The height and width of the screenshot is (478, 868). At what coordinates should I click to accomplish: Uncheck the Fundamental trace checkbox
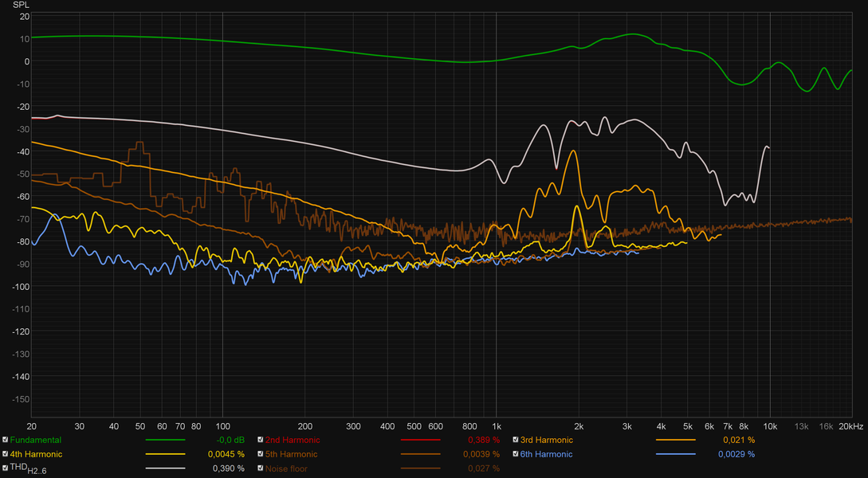coord(5,440)
